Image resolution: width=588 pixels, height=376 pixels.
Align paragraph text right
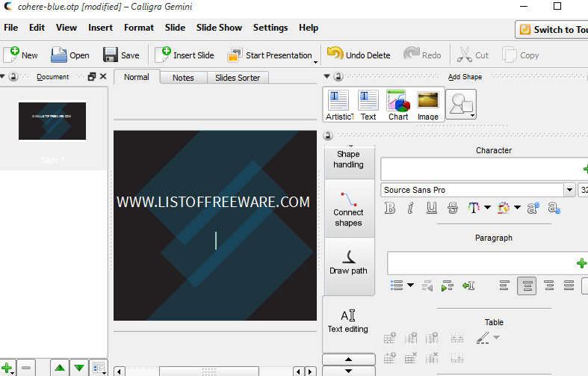[x=549, y=286]
